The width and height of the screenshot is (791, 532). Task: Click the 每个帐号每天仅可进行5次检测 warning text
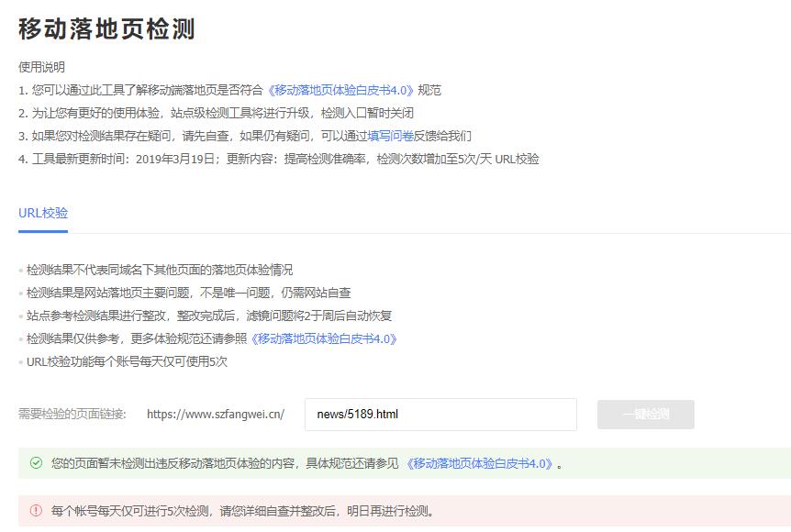click(x=243, y=511)
